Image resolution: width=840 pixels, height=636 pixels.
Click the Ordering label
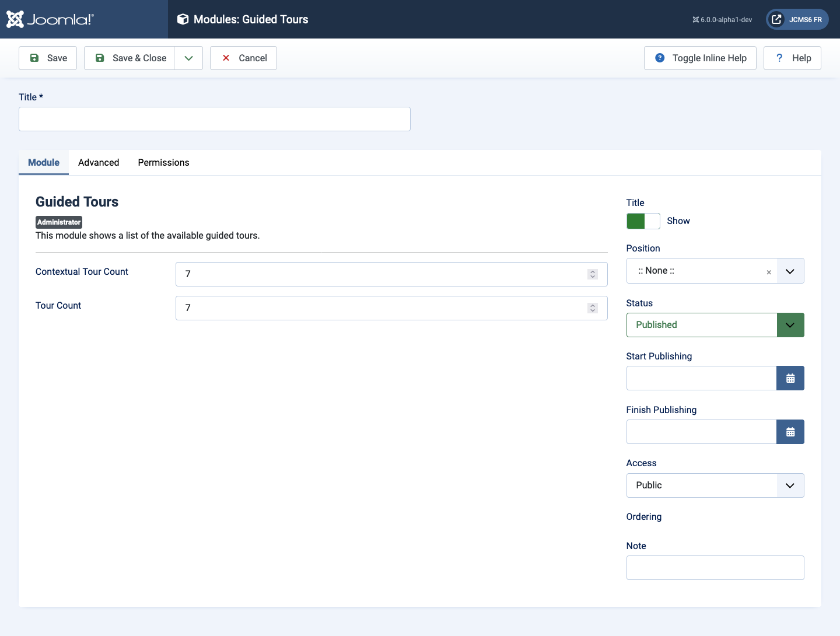click(644, 517)
